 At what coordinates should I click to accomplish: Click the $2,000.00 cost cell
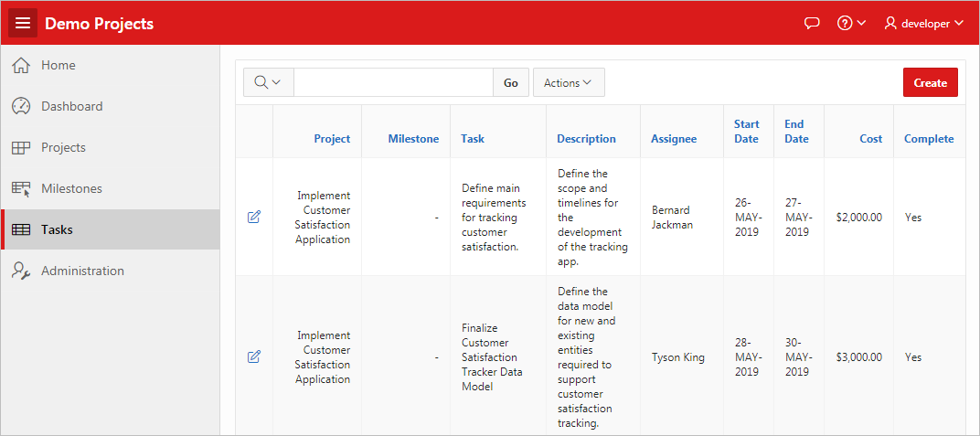pyautogui.click(x=858, y=218)
